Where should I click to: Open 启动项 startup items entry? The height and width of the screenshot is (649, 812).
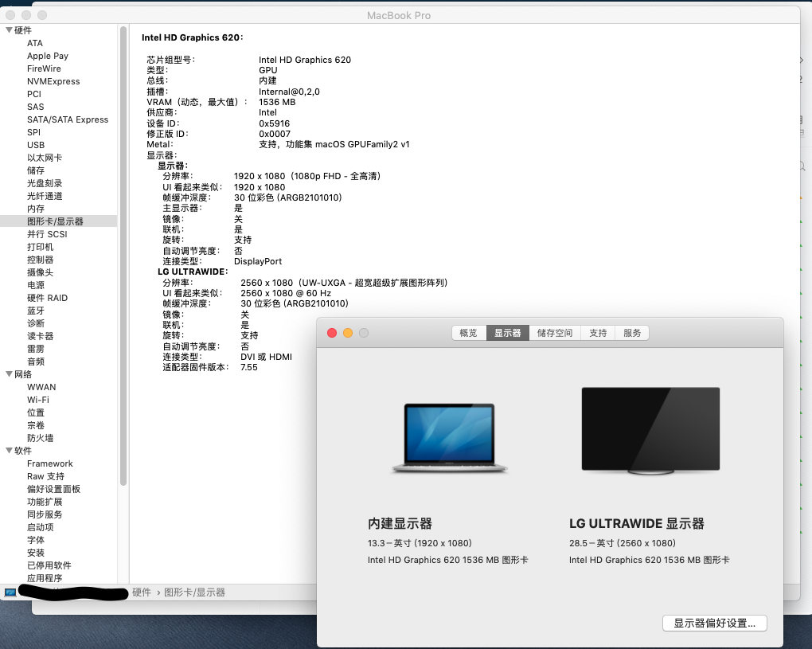(40, 527)
